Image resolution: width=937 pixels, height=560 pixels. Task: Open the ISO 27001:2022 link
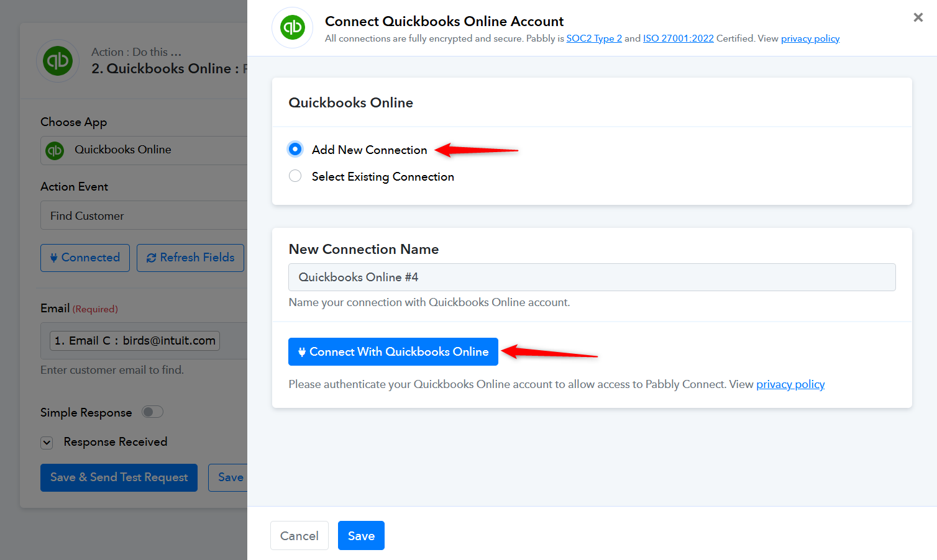pyautogui.click(x=678, y=38)
